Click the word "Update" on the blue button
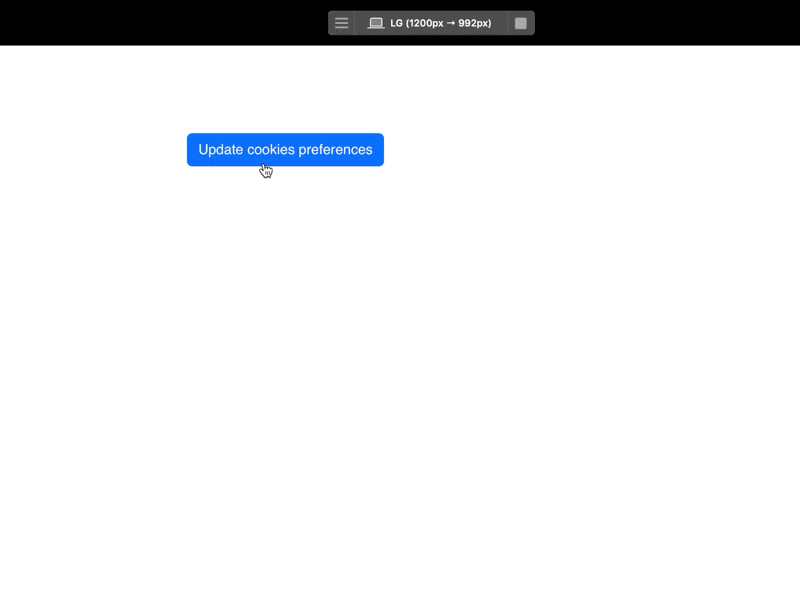Image resolution: width=800 pixels, height=599 pixels. pos(220,150)
